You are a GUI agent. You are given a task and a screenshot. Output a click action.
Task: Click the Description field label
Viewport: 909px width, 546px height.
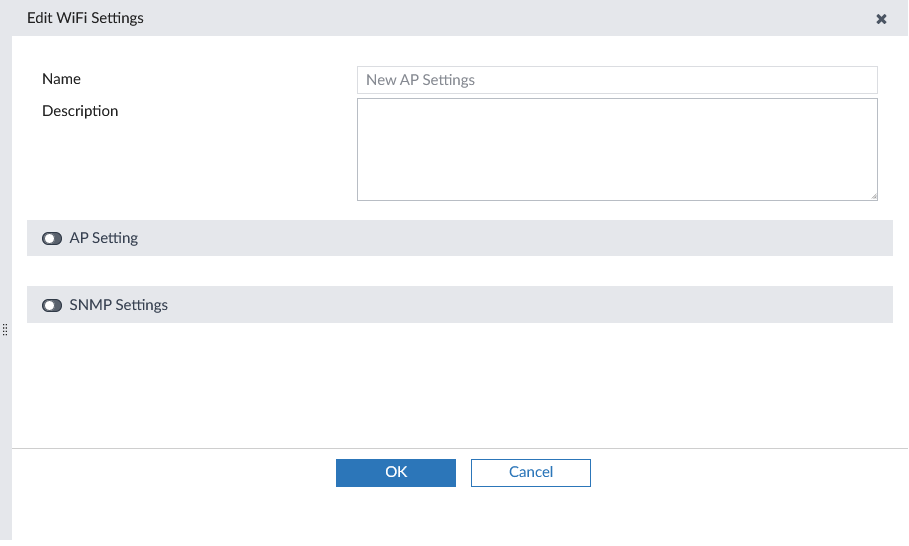click(80, 111)
